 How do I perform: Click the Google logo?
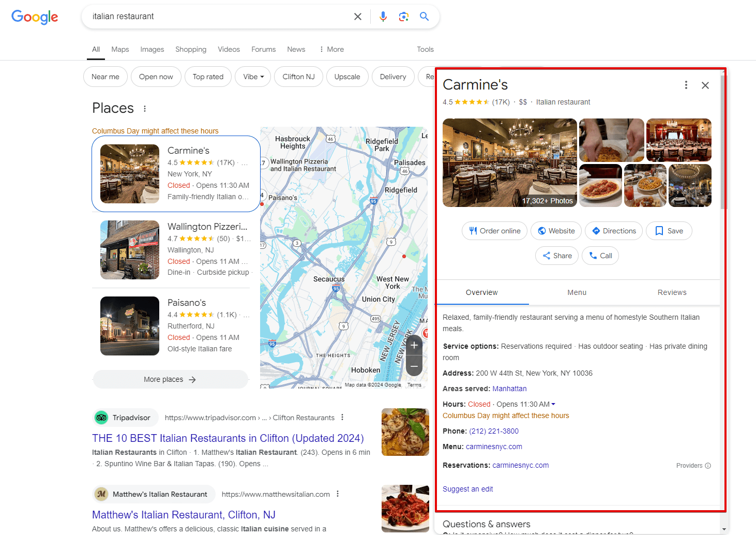point(35,17)
